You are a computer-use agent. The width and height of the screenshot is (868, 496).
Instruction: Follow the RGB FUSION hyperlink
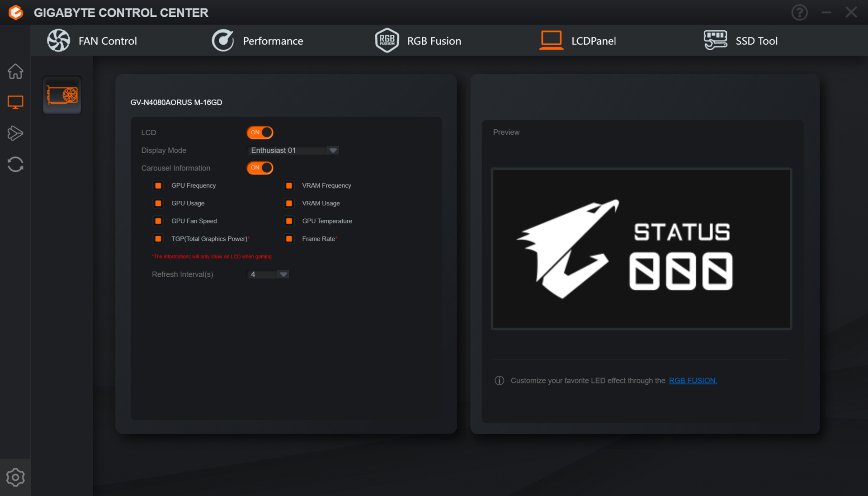pyautogui.click(x=693, y=381)
